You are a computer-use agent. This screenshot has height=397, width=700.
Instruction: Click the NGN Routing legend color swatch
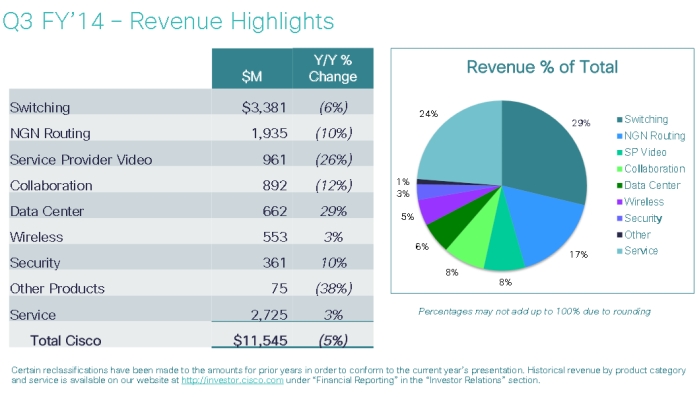[620, 136]
